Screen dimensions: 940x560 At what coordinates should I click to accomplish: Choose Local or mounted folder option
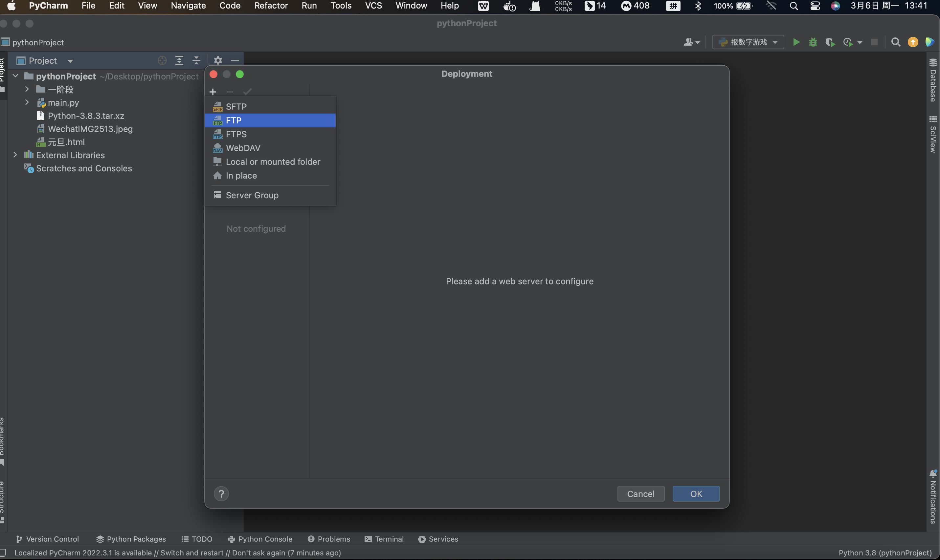(270, 162)
